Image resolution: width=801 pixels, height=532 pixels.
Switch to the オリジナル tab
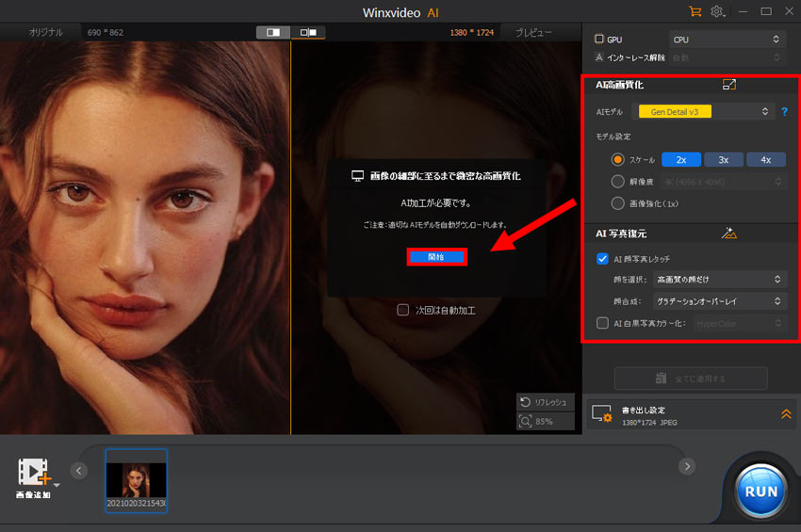45,32
